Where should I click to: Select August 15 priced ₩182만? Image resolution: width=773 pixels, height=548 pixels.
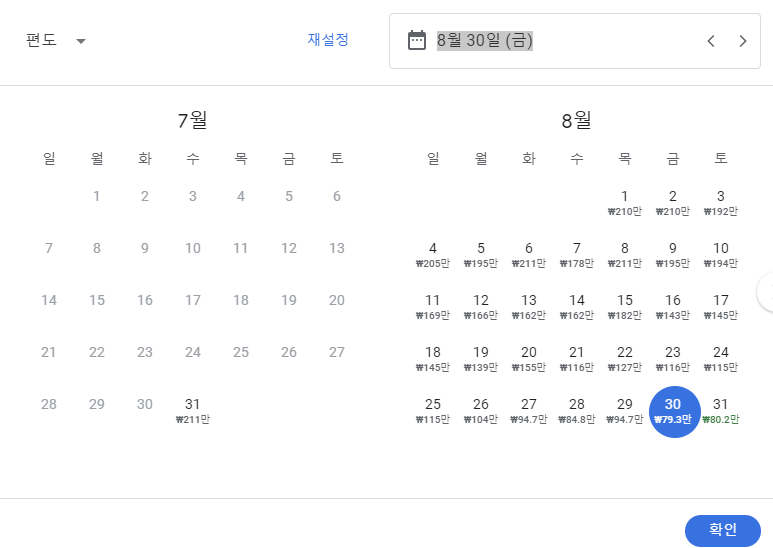(x=625, y=308)
